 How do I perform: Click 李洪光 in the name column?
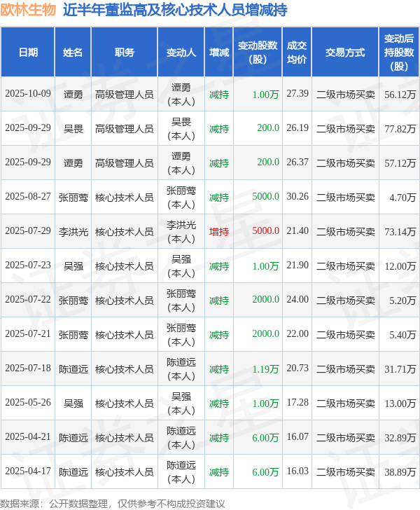[x=73, y=232]
